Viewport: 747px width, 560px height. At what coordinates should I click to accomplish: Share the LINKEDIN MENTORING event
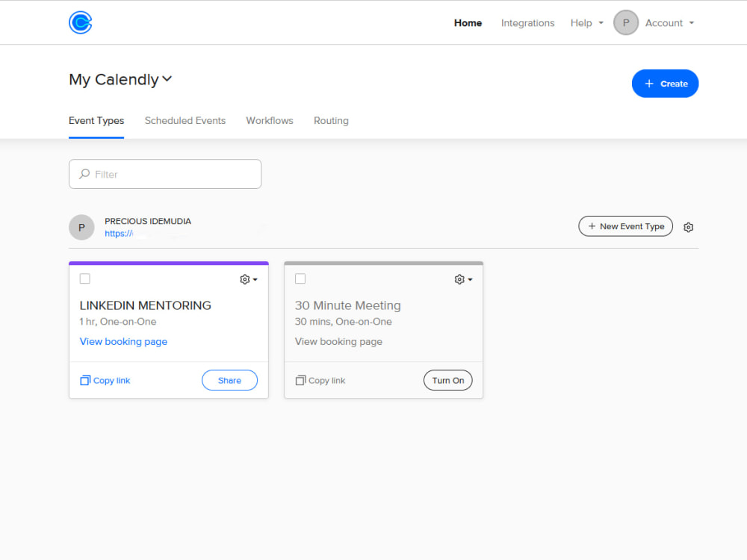[x=229, y=381]
